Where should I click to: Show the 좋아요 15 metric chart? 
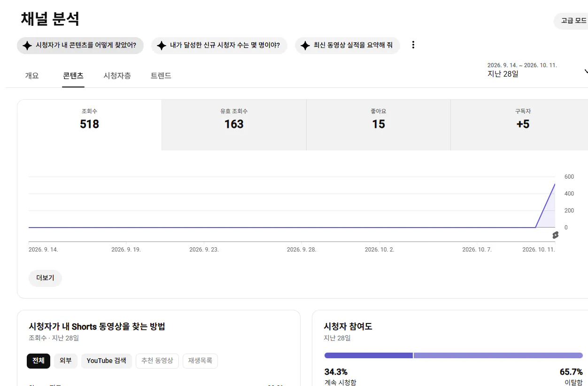tap(379, 125)
